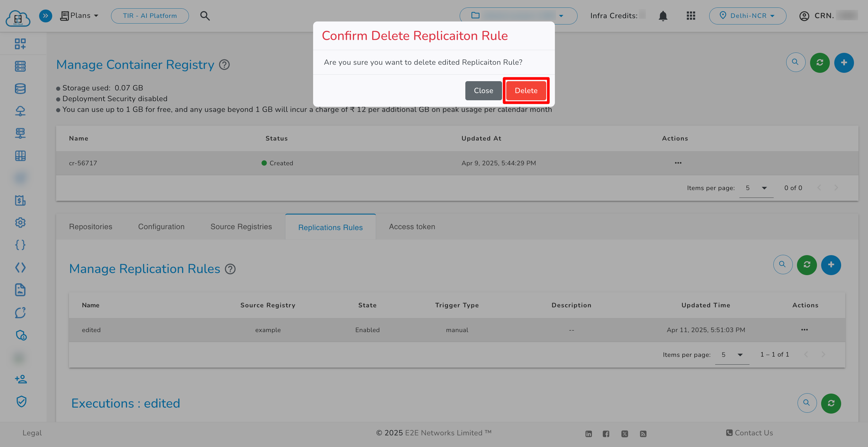The width and height of the screenshot is (868, 447).
Task: Click the green refresh icon above Manage Replication Rules
Action: click(807, 265)
